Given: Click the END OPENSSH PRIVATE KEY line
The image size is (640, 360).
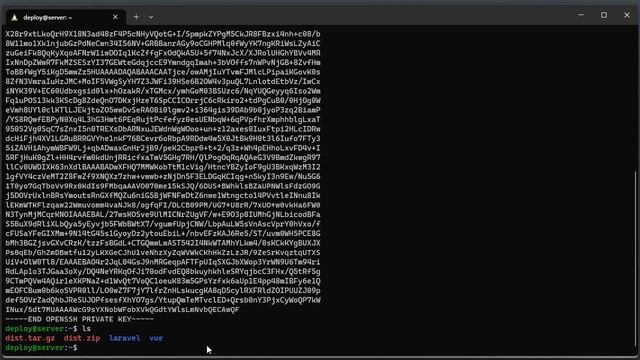Looking at the screenshot, I should point(80,319).
